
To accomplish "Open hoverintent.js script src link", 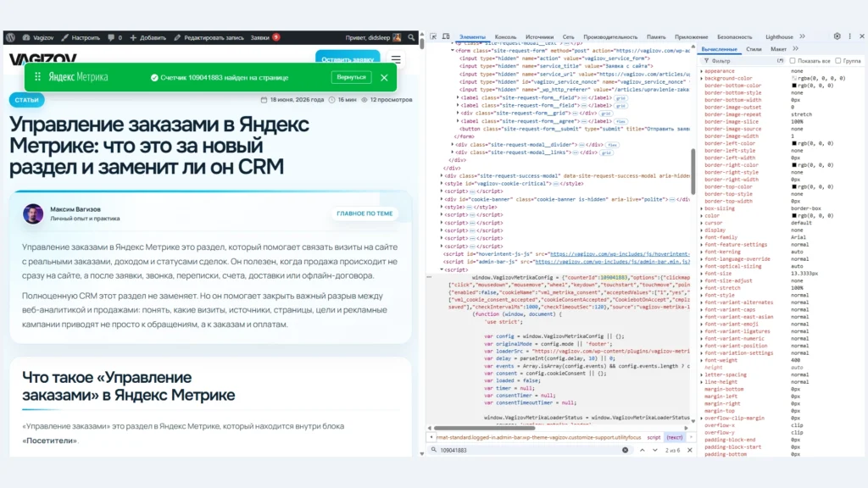I will point(620,254).
